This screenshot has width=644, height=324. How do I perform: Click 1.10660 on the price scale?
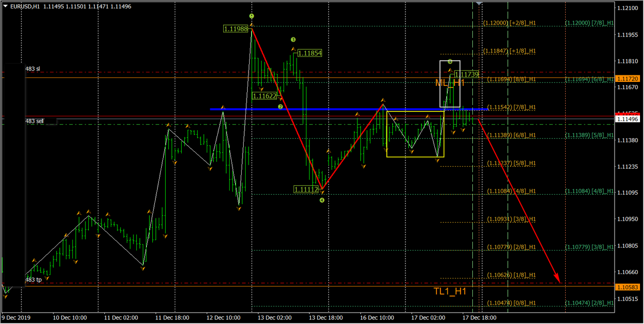[628, 272]
